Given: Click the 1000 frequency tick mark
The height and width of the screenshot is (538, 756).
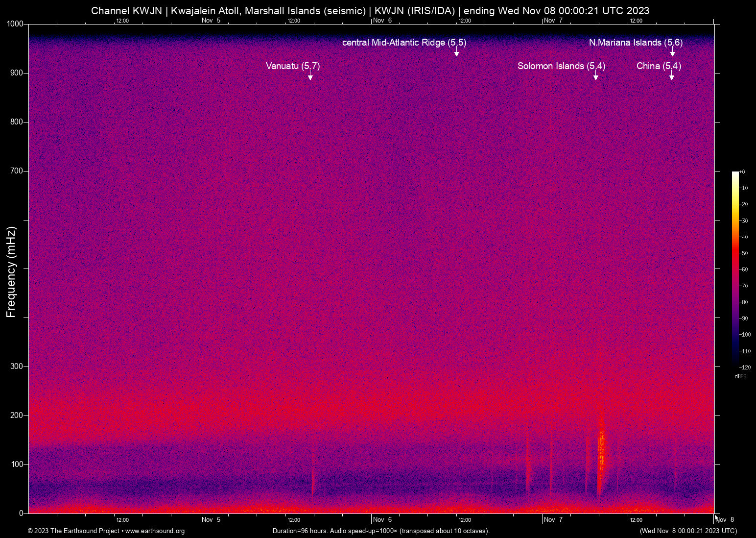Looking at the screenshot, I should [x=15, y=23].
